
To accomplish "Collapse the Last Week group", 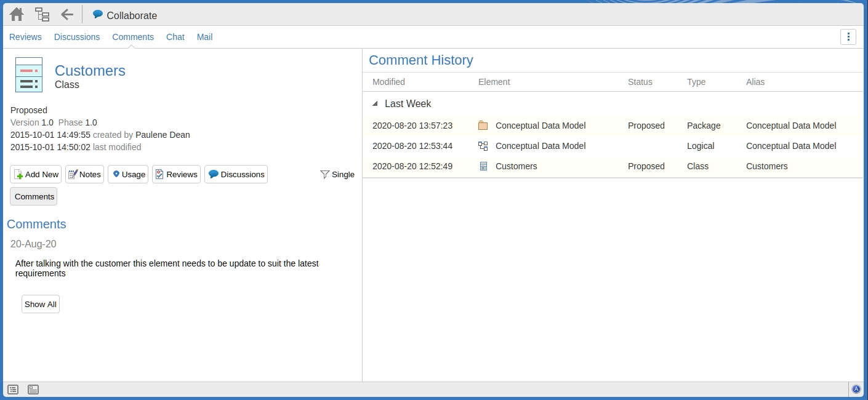I will point(376,104).
